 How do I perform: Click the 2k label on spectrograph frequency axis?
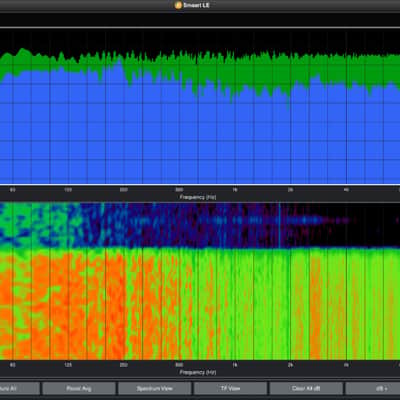click(x=291, y=365)
